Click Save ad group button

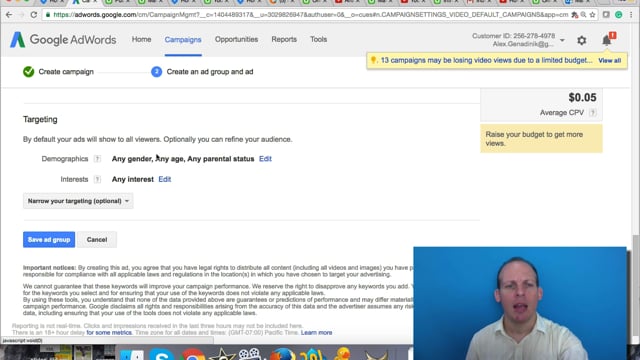(x=49, y=240)
